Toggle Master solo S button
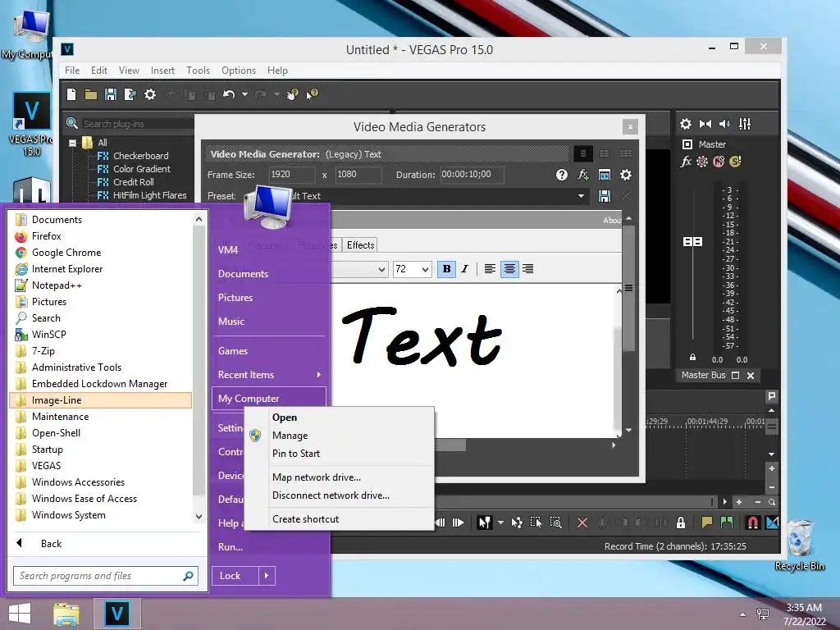Viewport: 840px width, 630px height. pos(735,162)
